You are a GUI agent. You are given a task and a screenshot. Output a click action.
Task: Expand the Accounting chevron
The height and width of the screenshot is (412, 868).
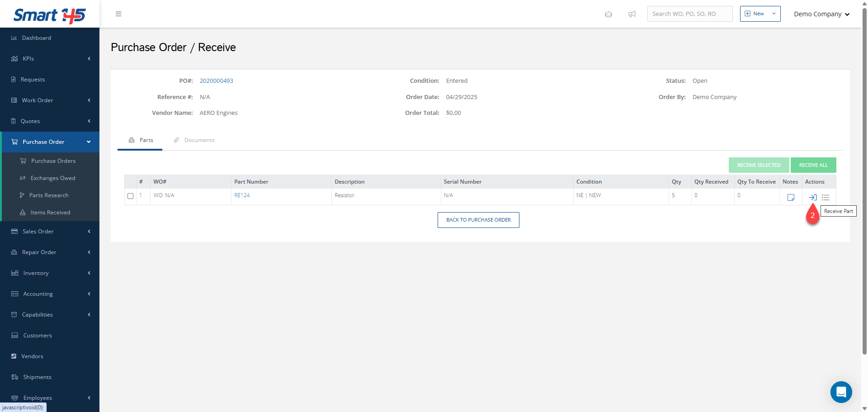pyautogui.click(x=89, y=294)
